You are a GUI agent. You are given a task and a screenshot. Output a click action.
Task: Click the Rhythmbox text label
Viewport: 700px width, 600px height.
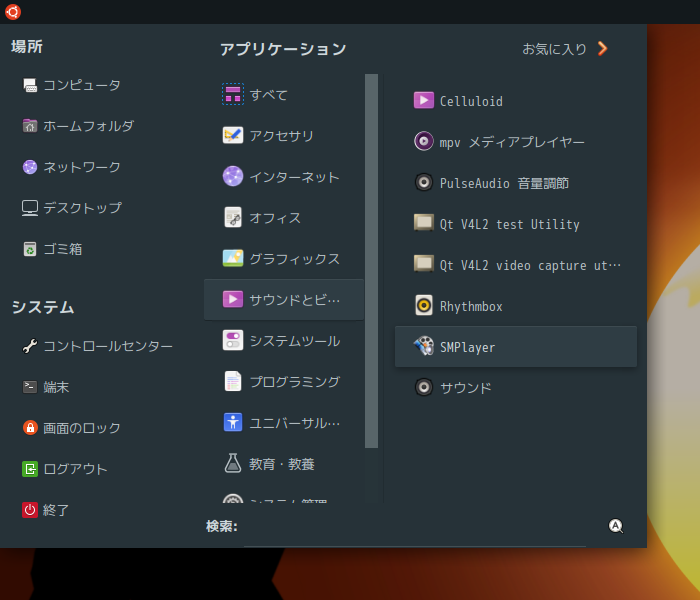tap(471, 307)
